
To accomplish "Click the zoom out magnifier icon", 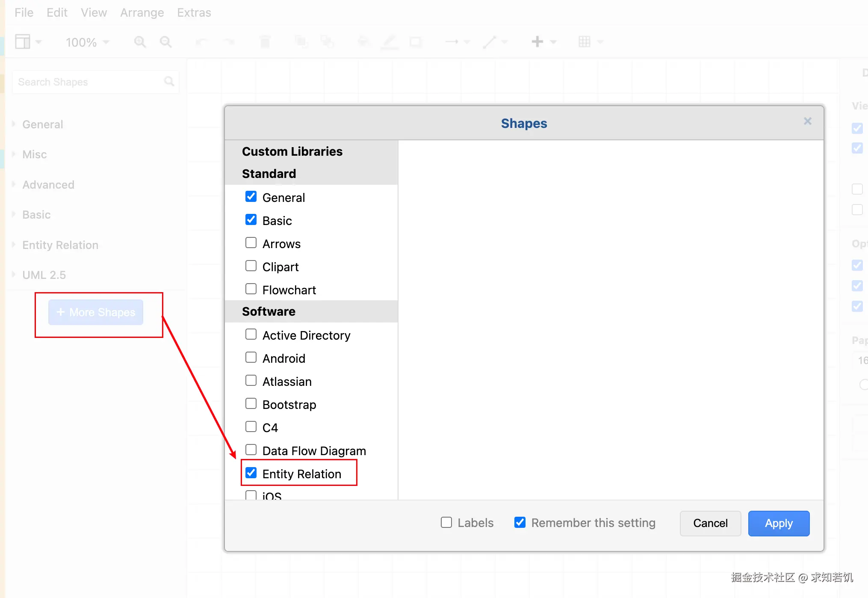I will 165,42.
